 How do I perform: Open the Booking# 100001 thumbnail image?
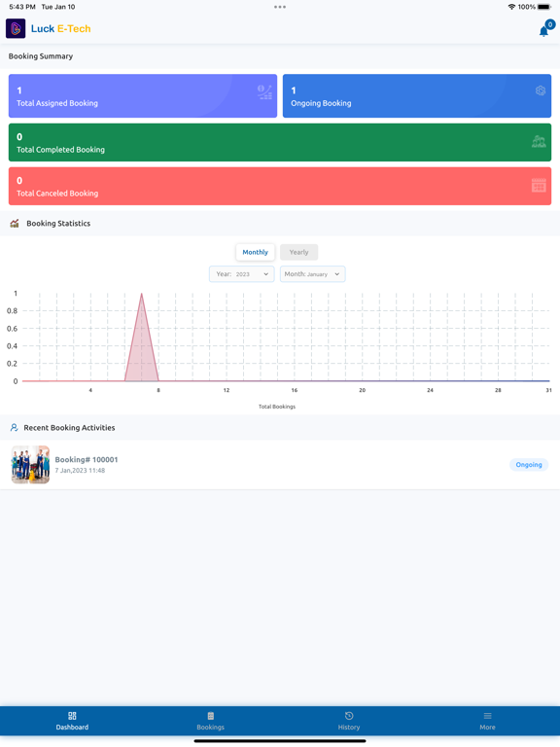(x=30, y=465)
